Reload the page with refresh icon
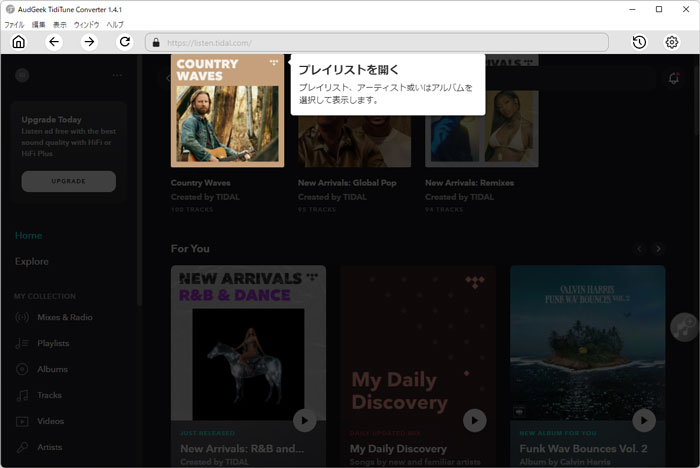The image size is (700, 468). pyautogui.click(x=125, y=42)
